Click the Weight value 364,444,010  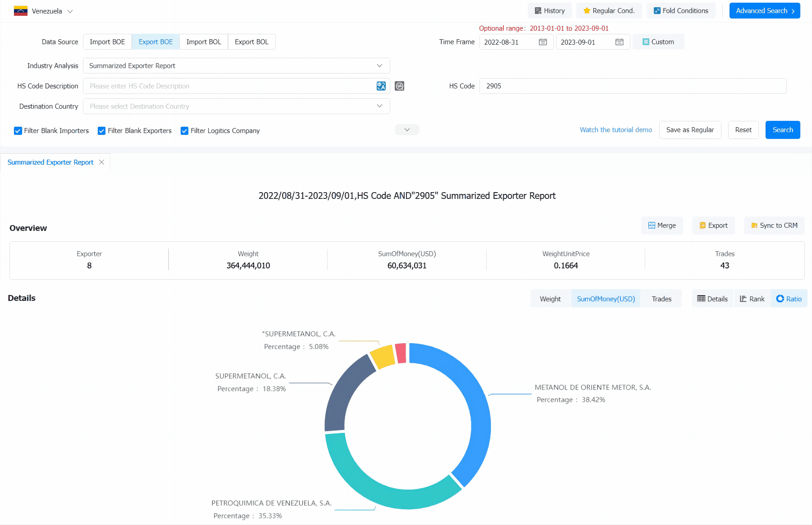[x=248, y=266]
